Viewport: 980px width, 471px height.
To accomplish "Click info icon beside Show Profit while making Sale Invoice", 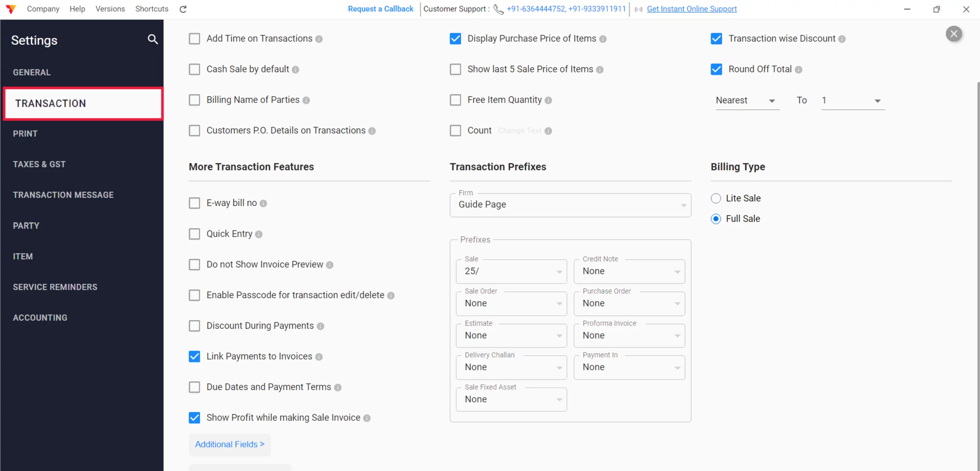I will click(367, 418).
